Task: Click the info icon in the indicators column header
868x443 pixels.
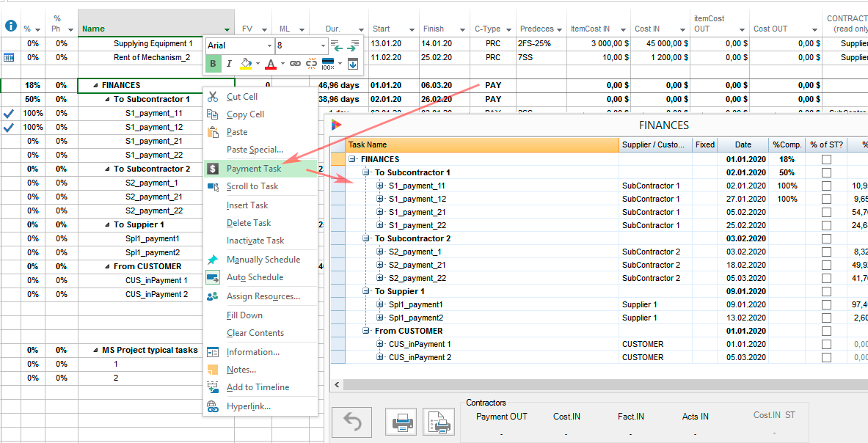Action: click(10, 26)
